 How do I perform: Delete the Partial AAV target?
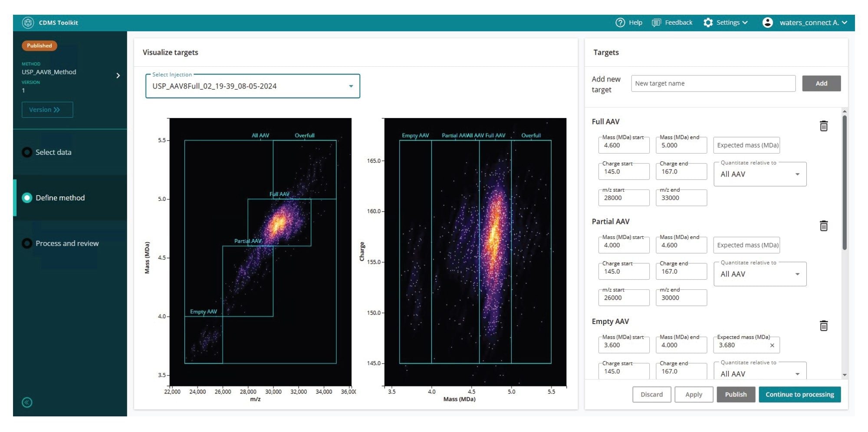823,226
